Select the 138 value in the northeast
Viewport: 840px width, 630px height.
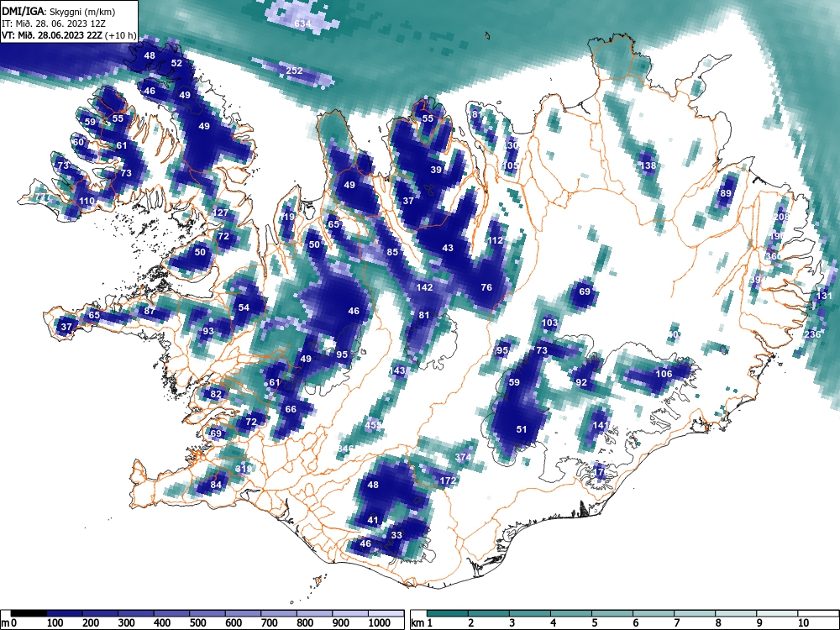[648, 165]
